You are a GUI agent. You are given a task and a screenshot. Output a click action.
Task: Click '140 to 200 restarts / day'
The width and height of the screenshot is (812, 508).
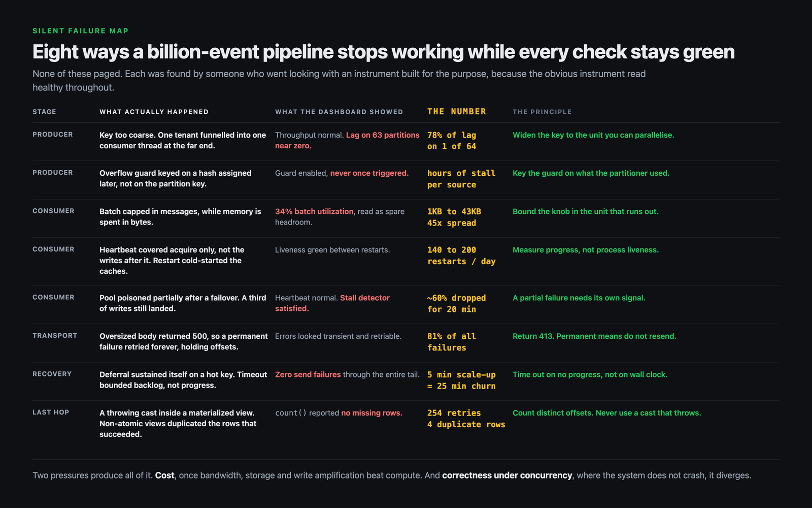(x=461, y=256)
